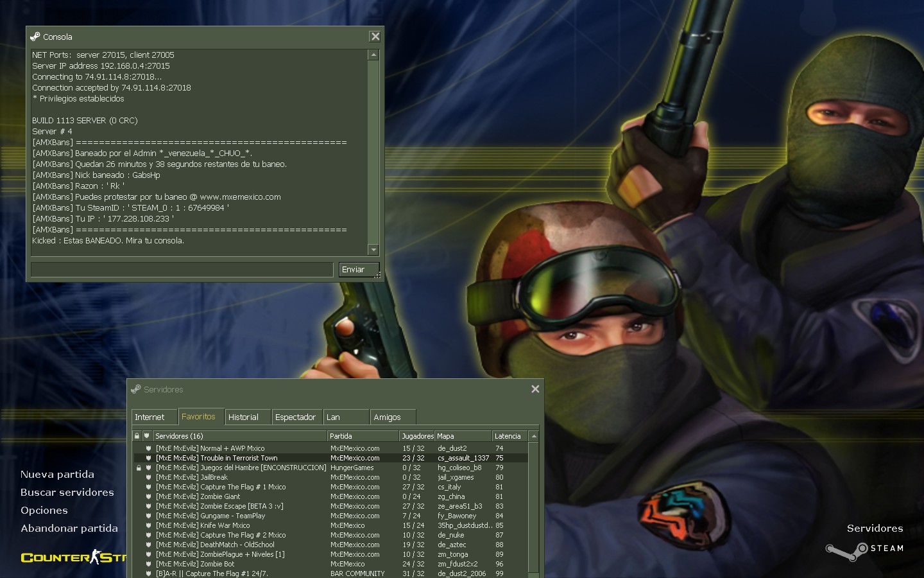Click shield icon on Zombie Giant row
924x578 pixels.
[x=148, y=497]
